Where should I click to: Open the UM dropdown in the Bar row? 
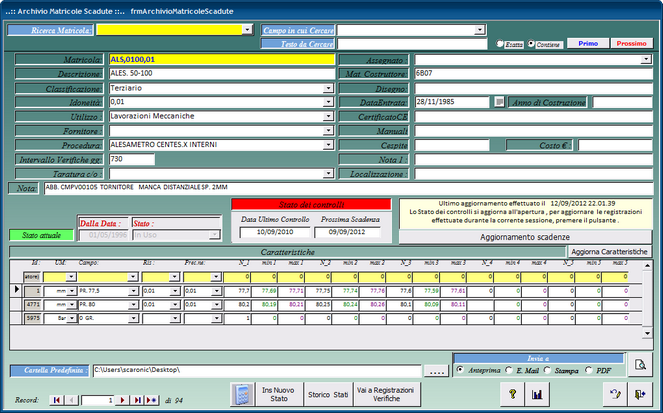point(71,318)
